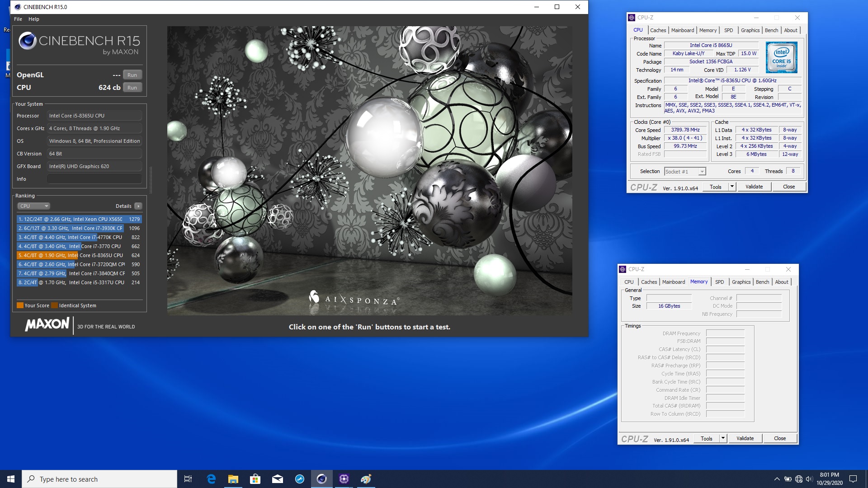Image resolution: width=868 pixels, height=488 pixels.
Task: Open the Bench tab in lower CPU-Z window
Action: [762, 282]
